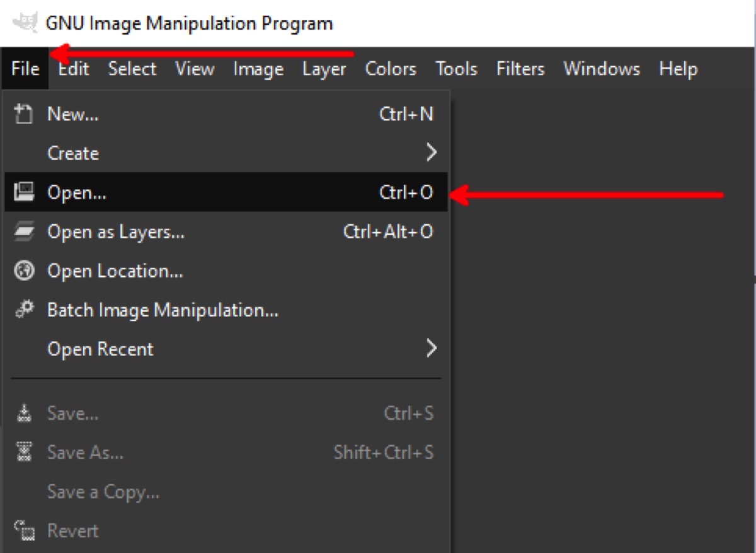Expand the Open Recent submenu arrow
Image resolution: width=756 pixels, height=553 pixels.
(431, 348)
